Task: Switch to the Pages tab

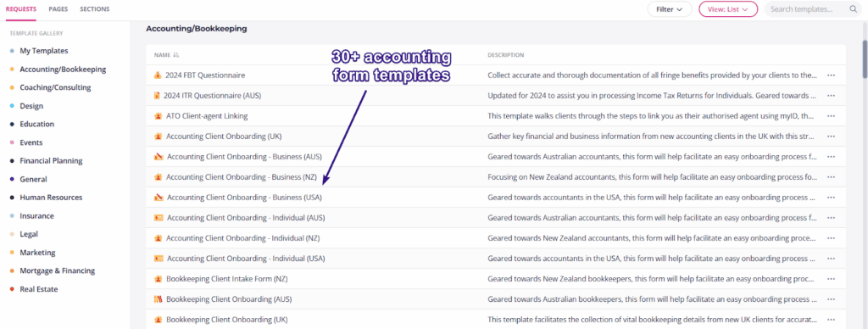Action: point(58,8)
